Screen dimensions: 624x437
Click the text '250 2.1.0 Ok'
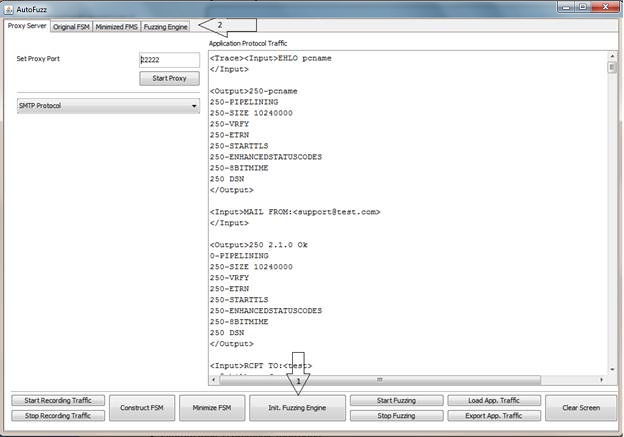point(278,245)
